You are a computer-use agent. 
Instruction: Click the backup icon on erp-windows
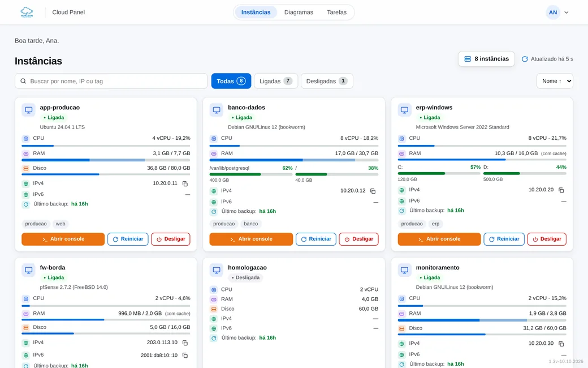pos(401,211)
